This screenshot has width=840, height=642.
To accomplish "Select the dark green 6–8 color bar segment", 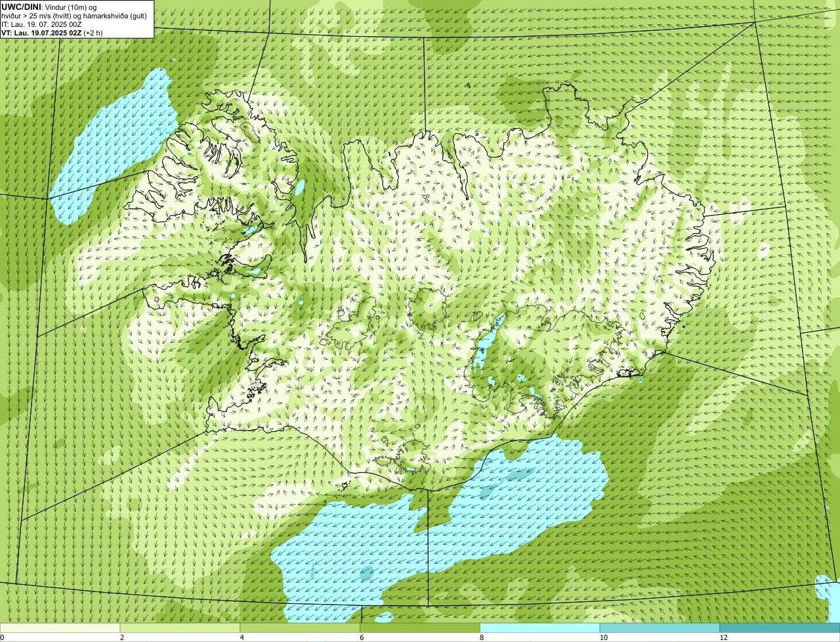I will click(x=421, y=628).
